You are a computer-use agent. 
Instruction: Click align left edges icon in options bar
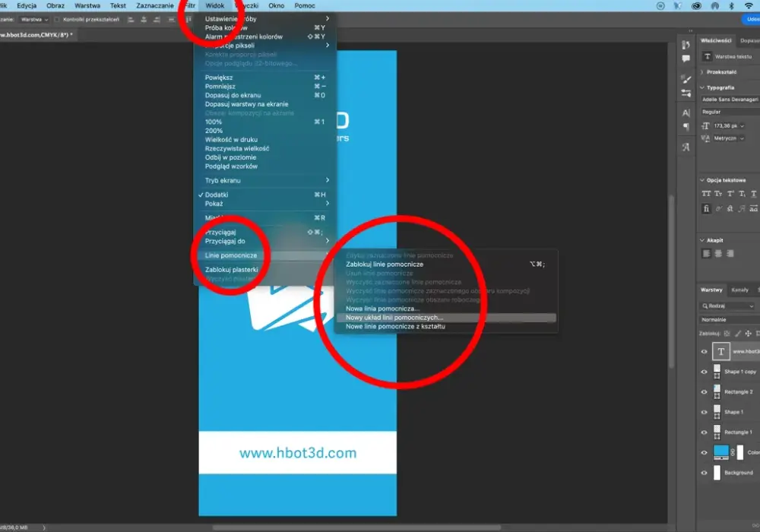click(x=131, y=20)
